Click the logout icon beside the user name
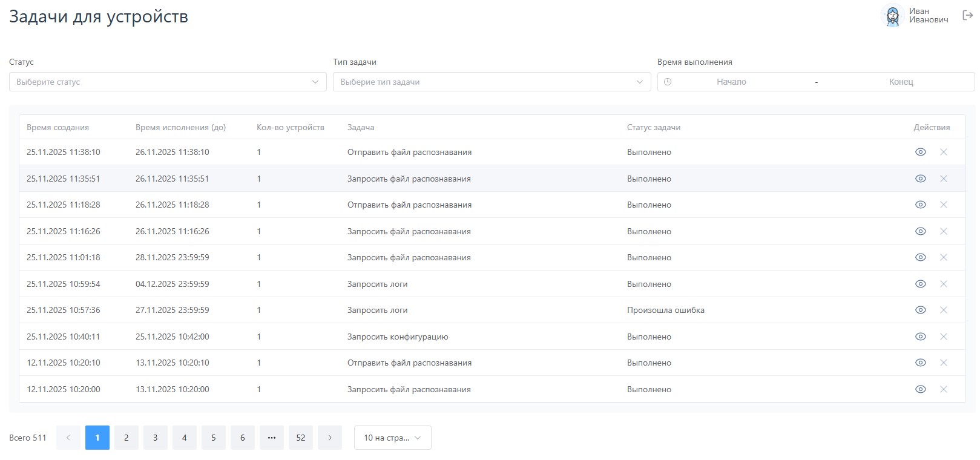Image resolution: width=980 pixels, height=460 pixels. (x=967, y=16)
